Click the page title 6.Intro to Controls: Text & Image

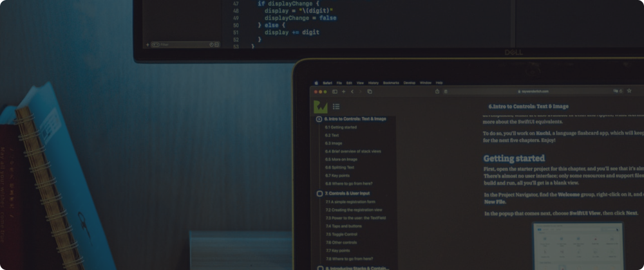[529, 107]
